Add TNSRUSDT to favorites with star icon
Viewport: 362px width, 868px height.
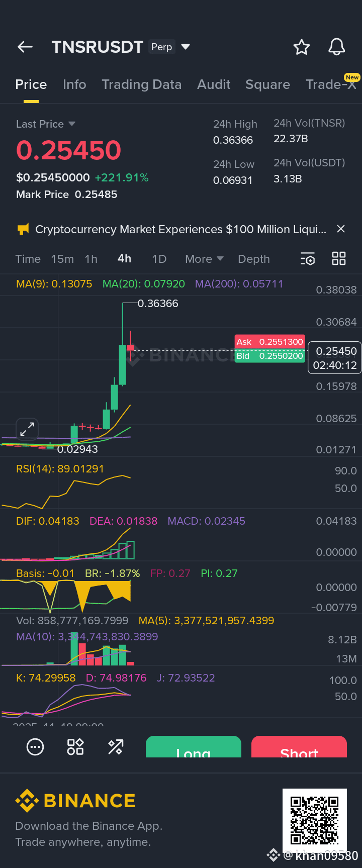(x=302, y=47)
